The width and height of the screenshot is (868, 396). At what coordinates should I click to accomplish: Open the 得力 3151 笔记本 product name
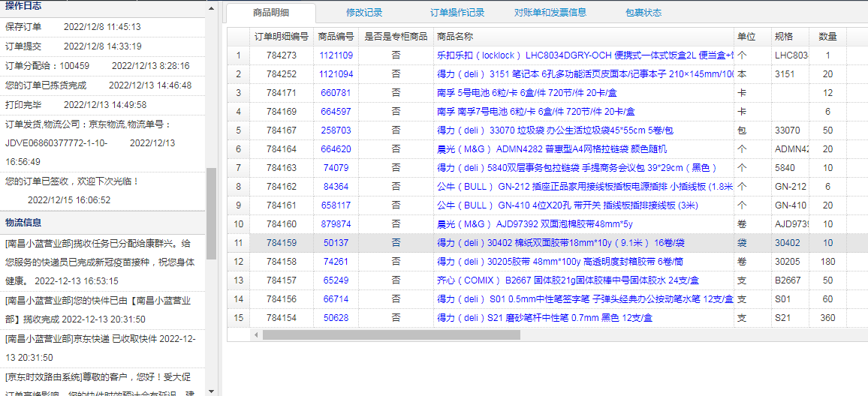(585, 74)
